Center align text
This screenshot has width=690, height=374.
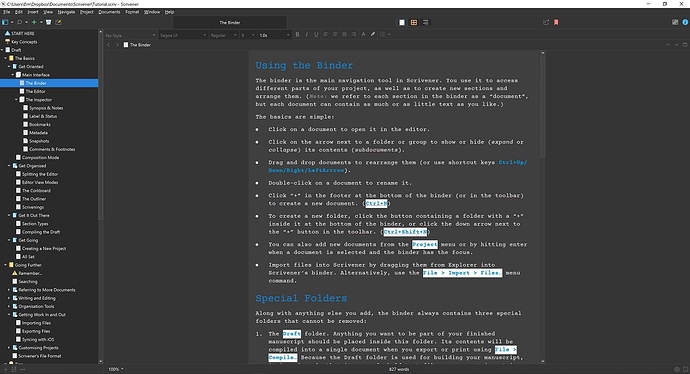pyautogui.click(x=335, y=35)
